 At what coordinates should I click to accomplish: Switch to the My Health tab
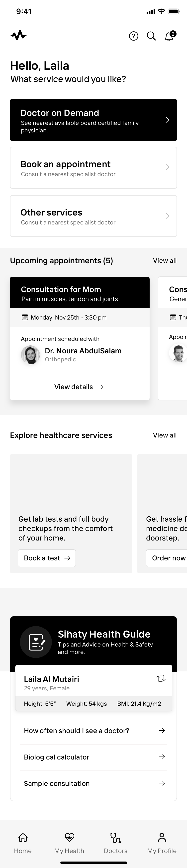(69, 843)
